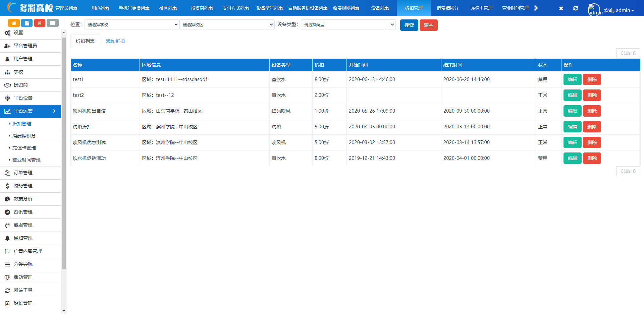
Task: Click the admin avatar image
Action: tap(594, 10)
